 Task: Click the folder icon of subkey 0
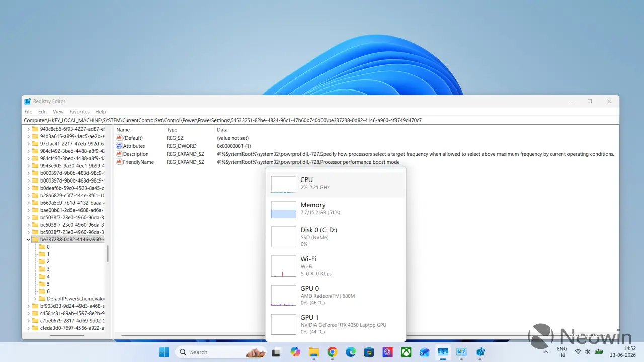tap(42, 247)
